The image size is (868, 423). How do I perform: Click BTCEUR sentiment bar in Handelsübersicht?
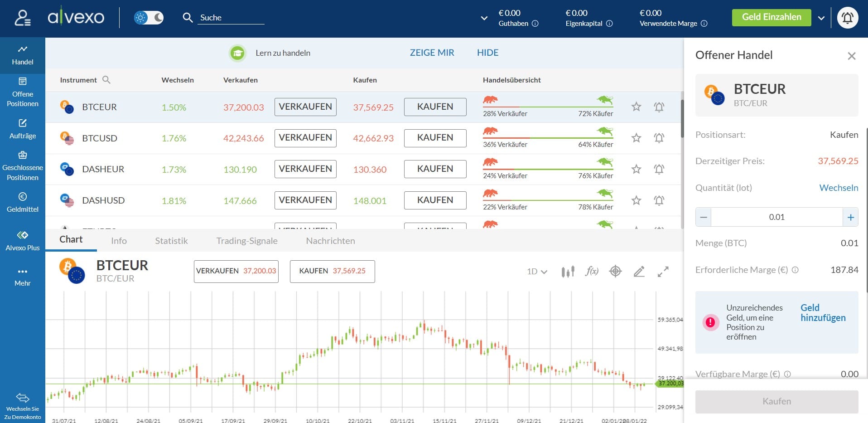pyautogui.click(x=548, y=107)
